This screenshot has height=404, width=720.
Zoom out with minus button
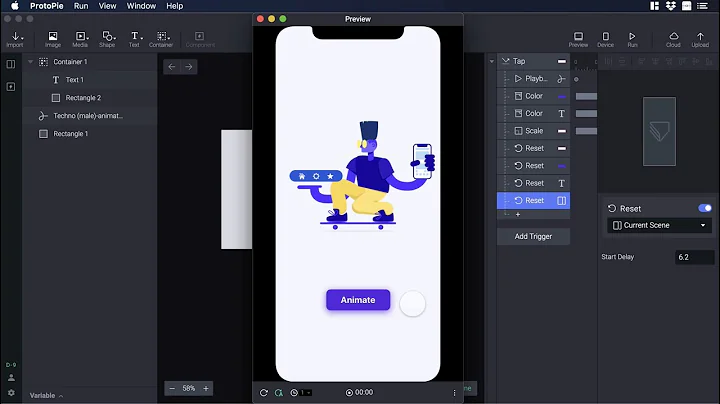point(172,388)
